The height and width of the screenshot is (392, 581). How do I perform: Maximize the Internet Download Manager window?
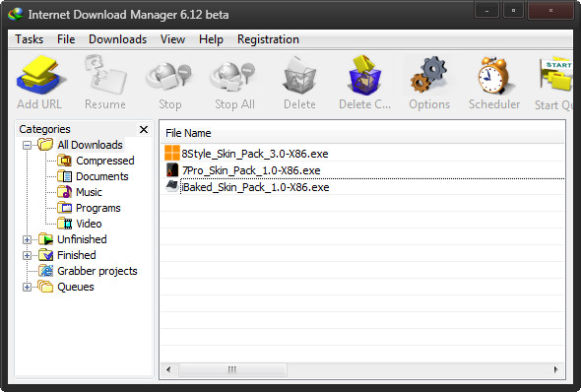513,11
